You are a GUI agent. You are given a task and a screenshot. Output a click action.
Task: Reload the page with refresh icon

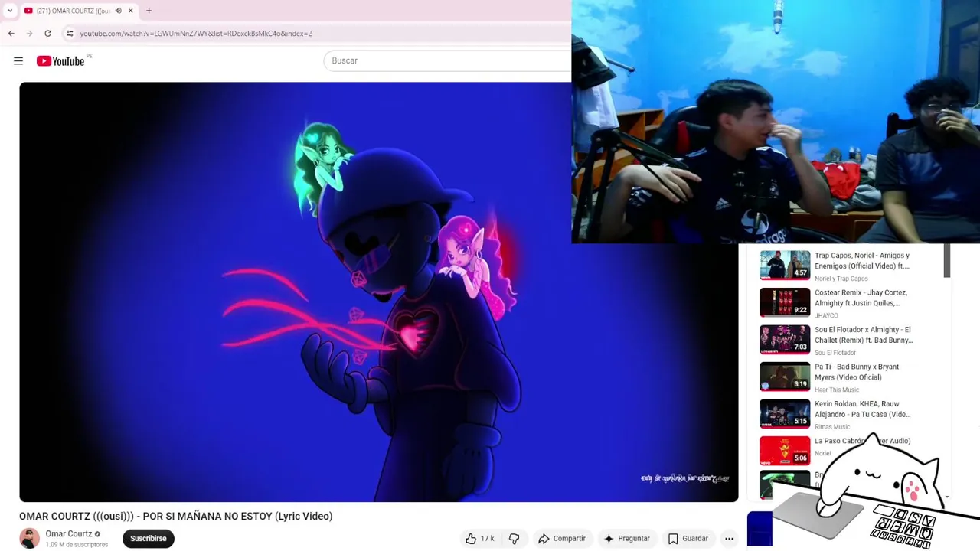[x=47, y=34]
